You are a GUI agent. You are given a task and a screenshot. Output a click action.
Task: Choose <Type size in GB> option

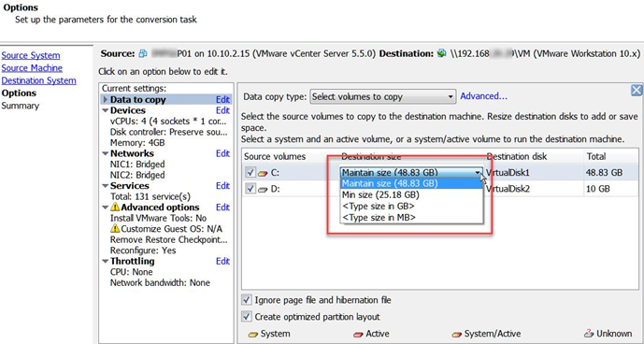pos(411,206)
